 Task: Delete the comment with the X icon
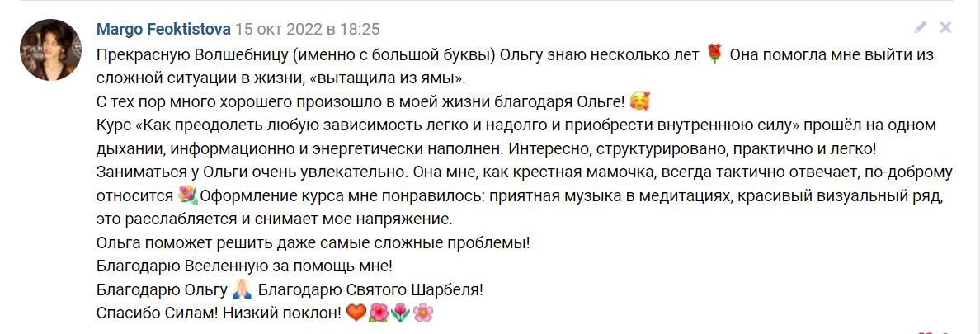(x=945, y=27)
